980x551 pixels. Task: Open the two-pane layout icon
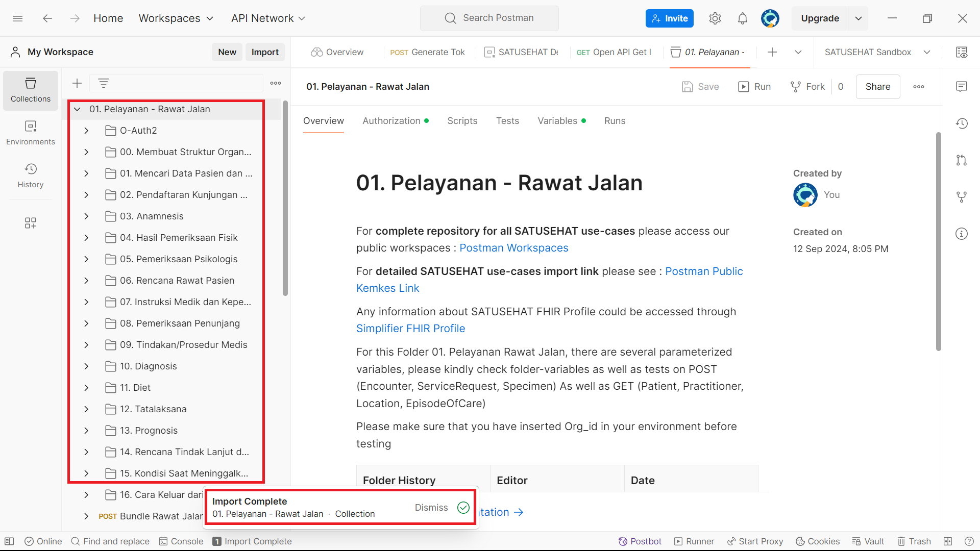tap(948, 541)
